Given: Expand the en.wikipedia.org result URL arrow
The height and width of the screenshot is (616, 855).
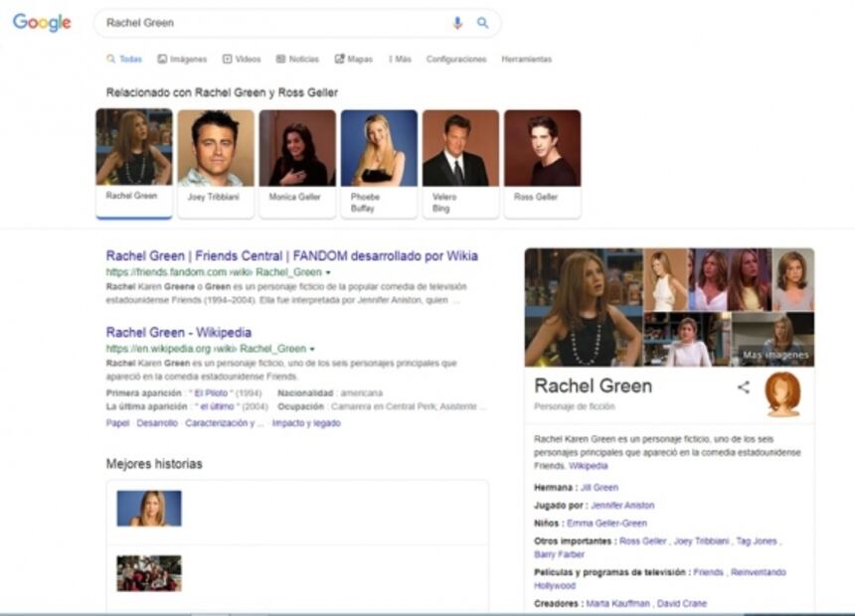Looking at the screenshot, I should click(312, 350).
